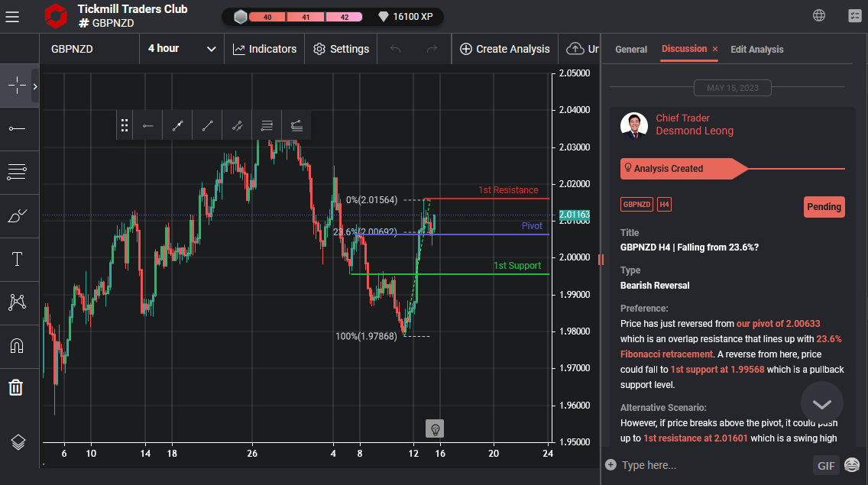
Task: Open the Indicators menu
Action: [264, 49]
